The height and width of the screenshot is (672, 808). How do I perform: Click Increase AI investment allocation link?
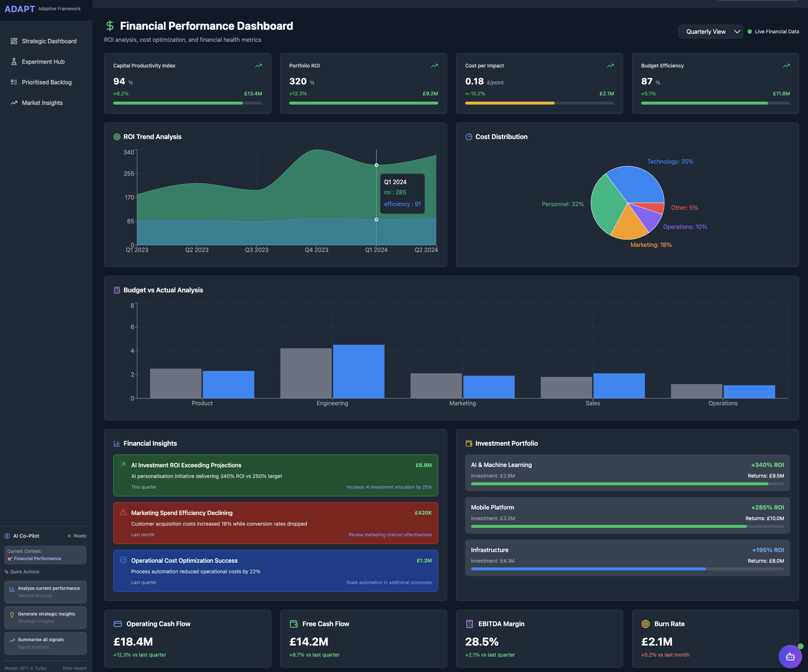point(389,487)
